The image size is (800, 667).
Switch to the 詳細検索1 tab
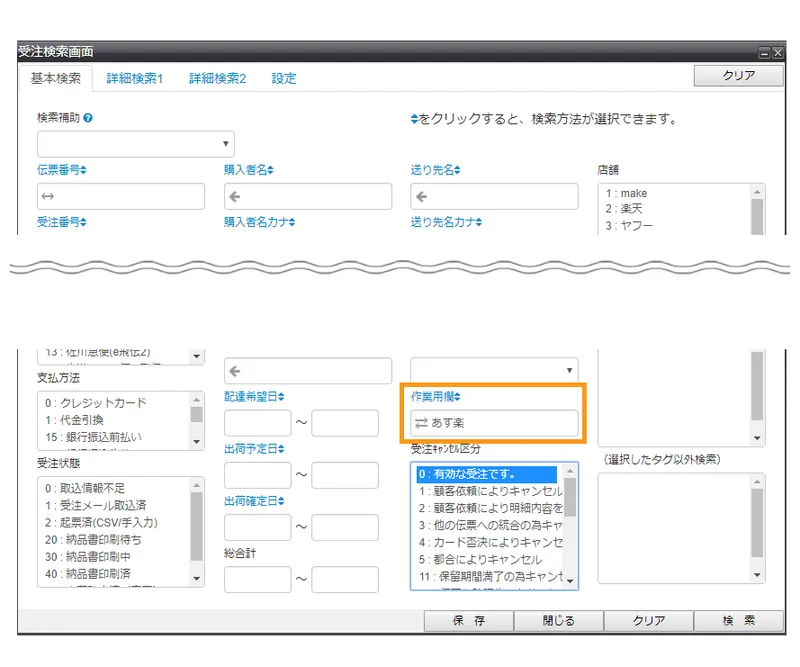click(x=135, y=79)
